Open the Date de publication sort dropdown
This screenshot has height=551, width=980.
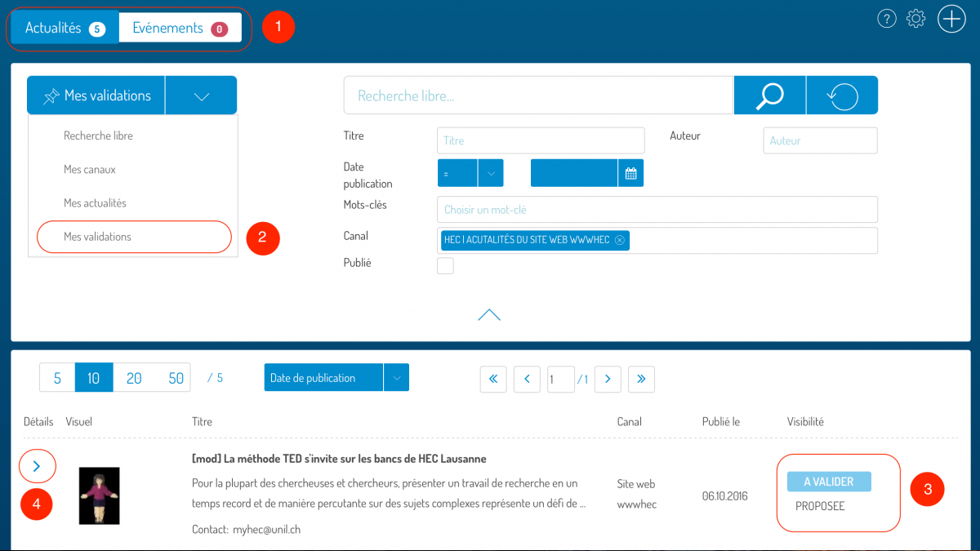396,378
